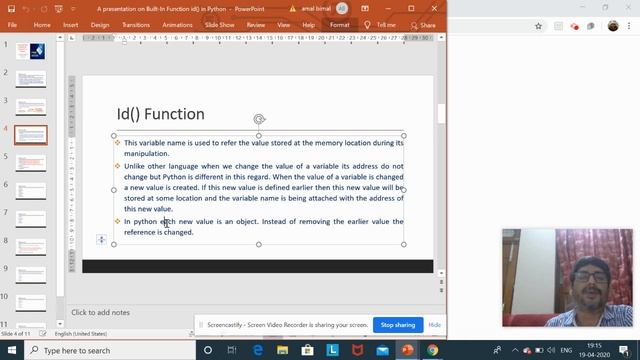Select slide 6 thumbnail
Screen dimensions: 640x360
(x=31, y=191)
